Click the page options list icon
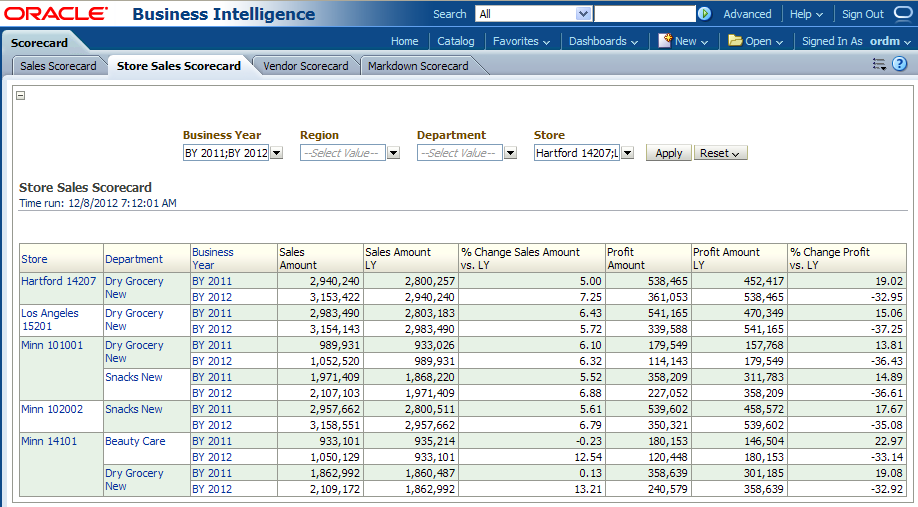The image size is (918, 507). click(879, 65)
